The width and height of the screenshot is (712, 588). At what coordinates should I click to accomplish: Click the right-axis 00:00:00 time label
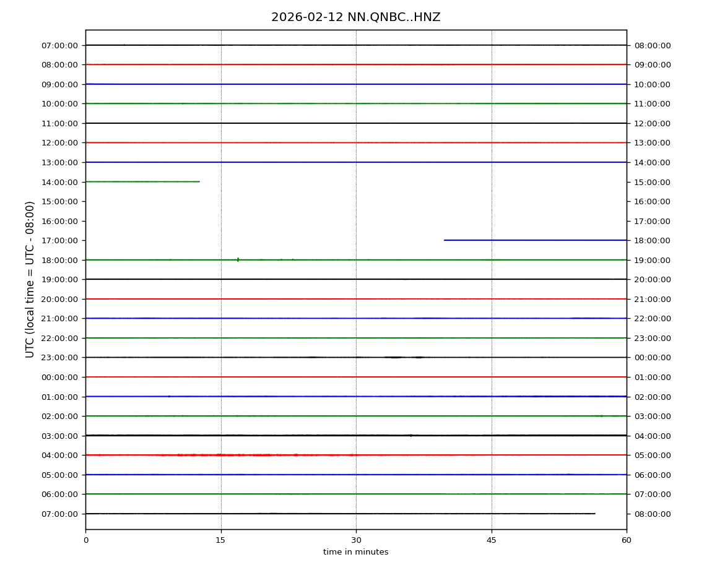point(652,358)
